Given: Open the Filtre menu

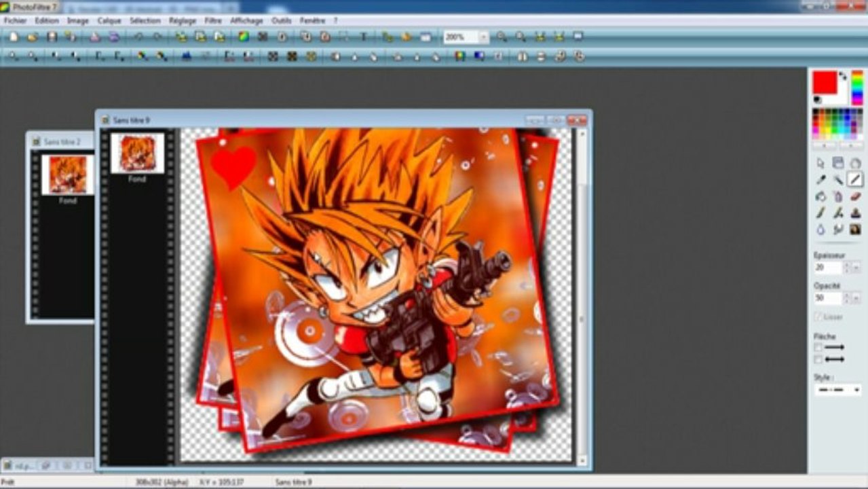Looking at the screenshot, I should pyautogui.click(x=213, y=20).
